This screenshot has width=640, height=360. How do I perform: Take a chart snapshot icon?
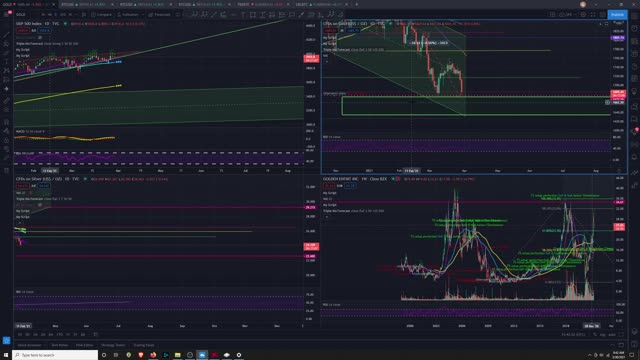(x=602, y=14)
